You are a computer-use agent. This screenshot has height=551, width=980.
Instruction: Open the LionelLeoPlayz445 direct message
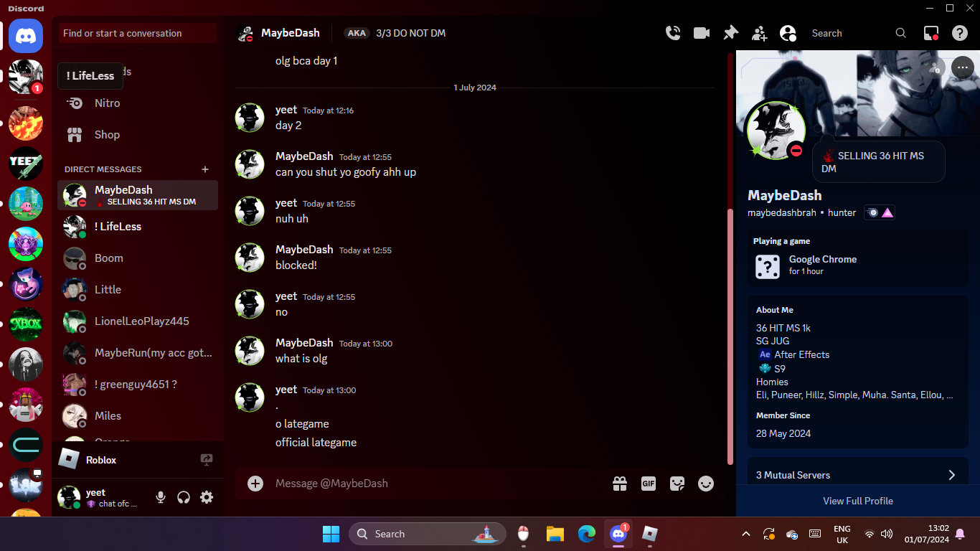(x=138, y=321)
